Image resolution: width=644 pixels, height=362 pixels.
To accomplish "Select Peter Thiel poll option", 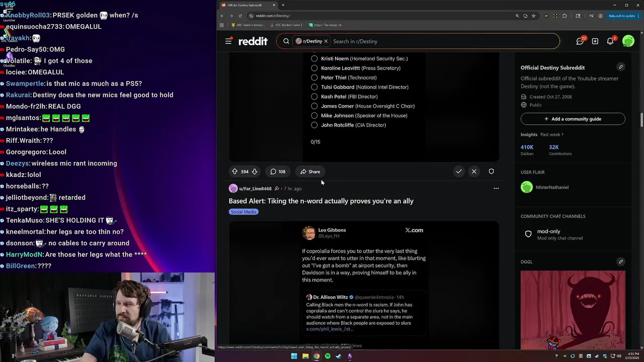I will coord(314,78).
